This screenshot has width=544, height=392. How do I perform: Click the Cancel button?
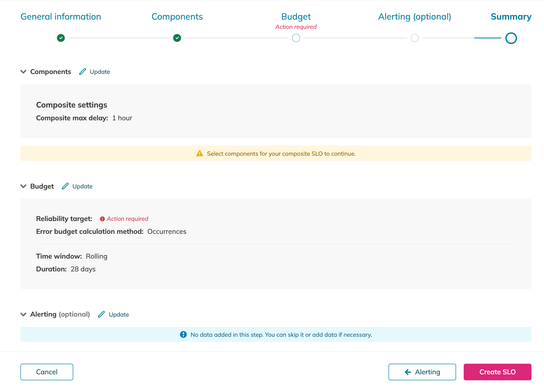pyautogui.click(x=47, y=372)
